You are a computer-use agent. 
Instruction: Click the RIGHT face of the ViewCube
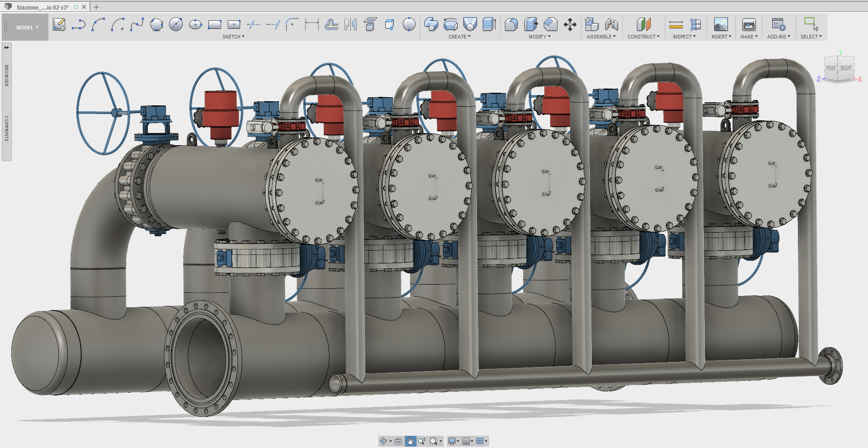[846, 68]
